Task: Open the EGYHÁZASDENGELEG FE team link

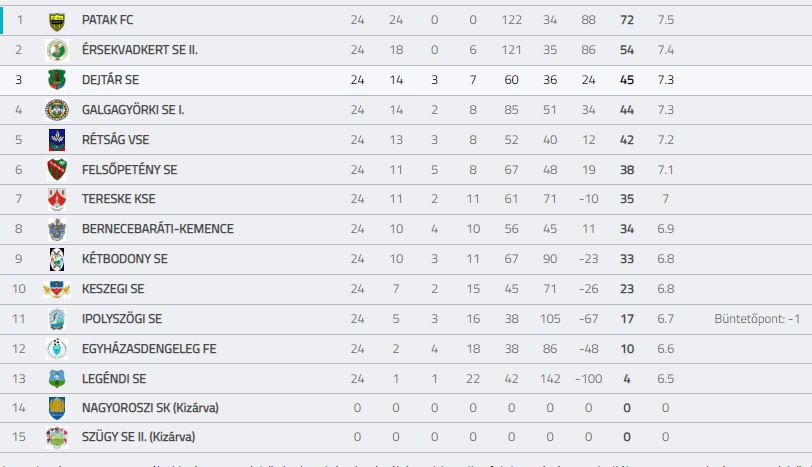Action: click(149, 349)
